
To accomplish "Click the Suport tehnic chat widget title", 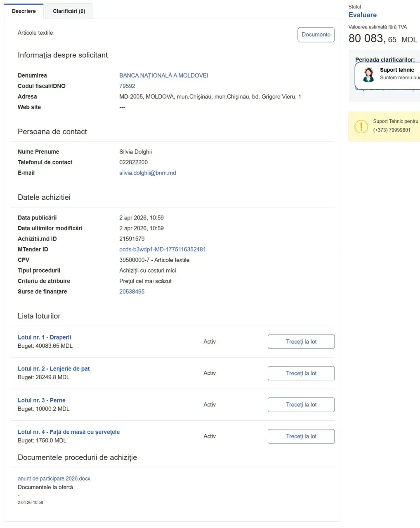I will [397, 70].
